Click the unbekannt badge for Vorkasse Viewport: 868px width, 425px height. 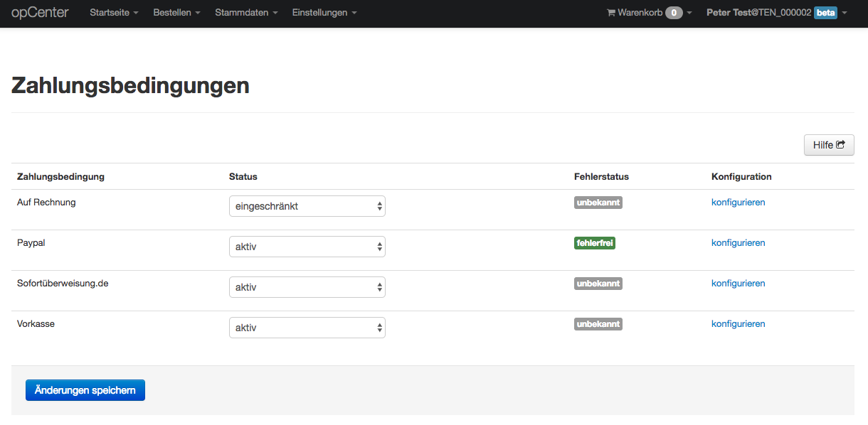598,323
